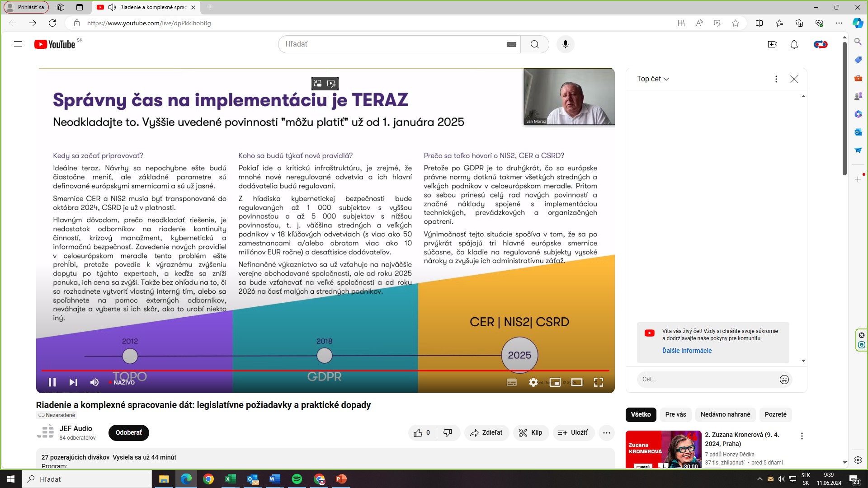Open the Create video button

point(772,44)
